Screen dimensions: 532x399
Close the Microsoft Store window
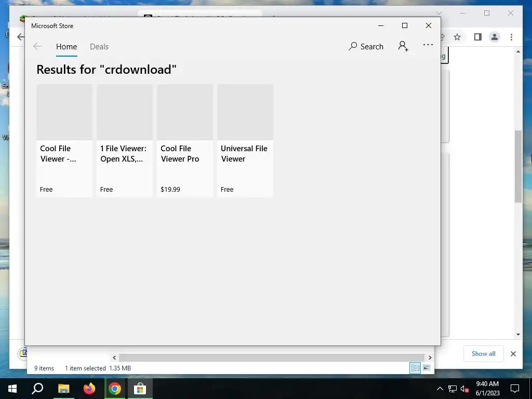[429, 25]
